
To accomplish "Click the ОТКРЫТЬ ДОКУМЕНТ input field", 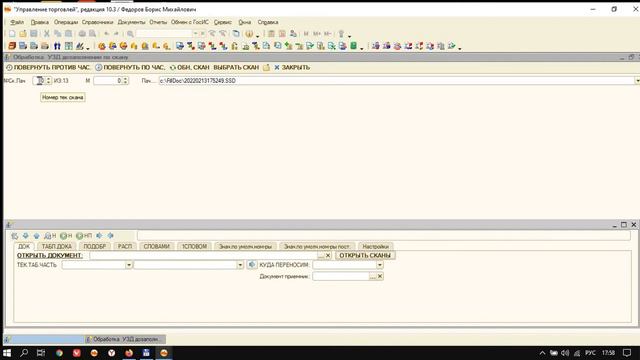I will click(203, 256).
